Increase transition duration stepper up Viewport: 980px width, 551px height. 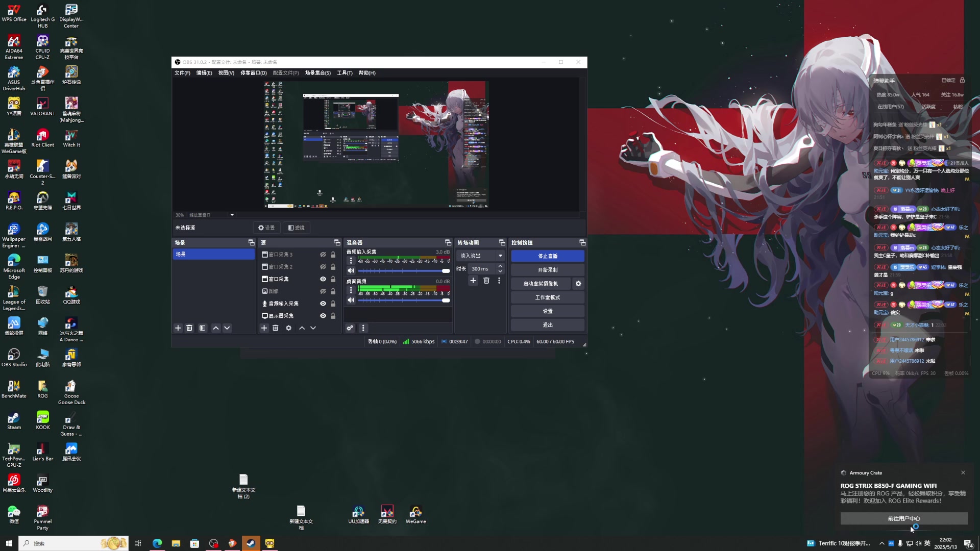500,266
